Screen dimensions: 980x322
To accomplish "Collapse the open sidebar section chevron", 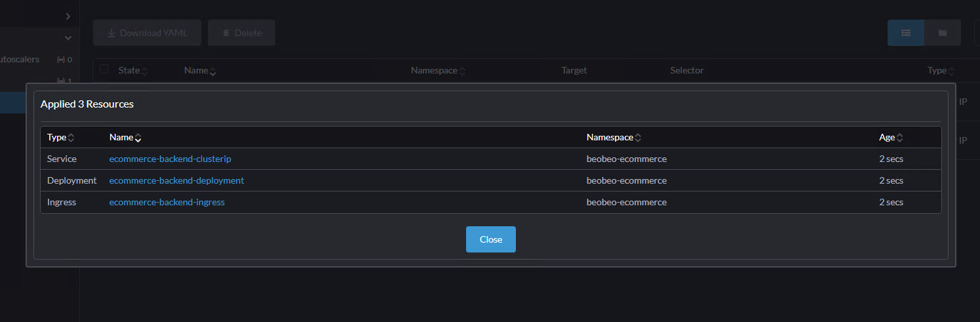I will [x=68, y=38].
